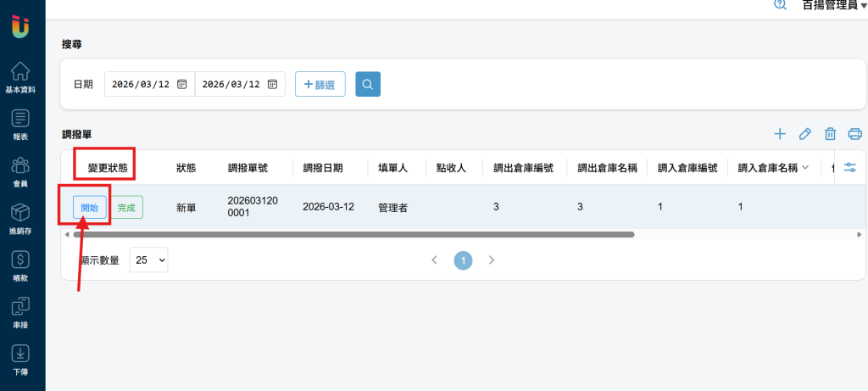Click the help question mark icon
Screen dimensions: 868x391
pyautogui.click(x=779, y=5)
